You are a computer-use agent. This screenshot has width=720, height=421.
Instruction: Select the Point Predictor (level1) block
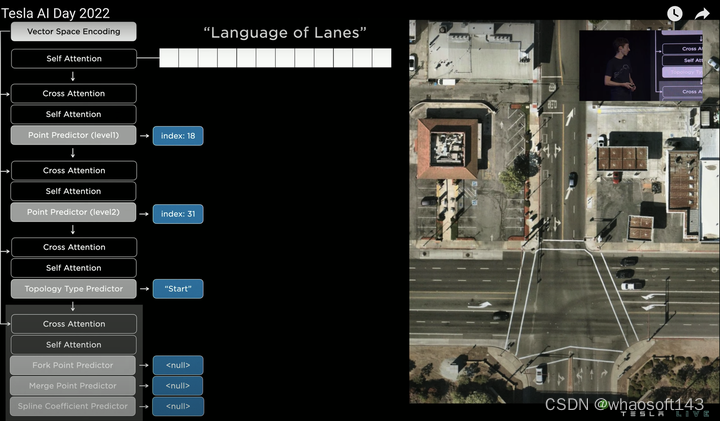[73, 135]
